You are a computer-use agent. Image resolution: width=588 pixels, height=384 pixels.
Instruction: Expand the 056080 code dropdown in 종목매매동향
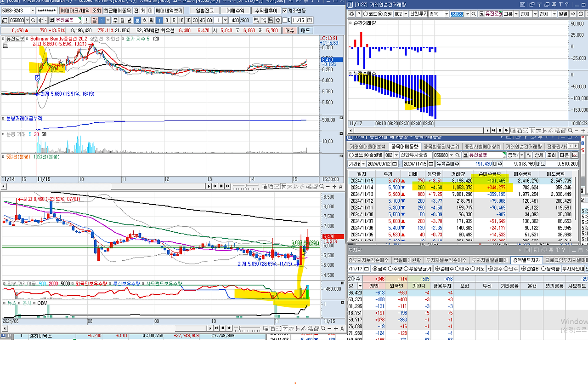coord(452,155)
